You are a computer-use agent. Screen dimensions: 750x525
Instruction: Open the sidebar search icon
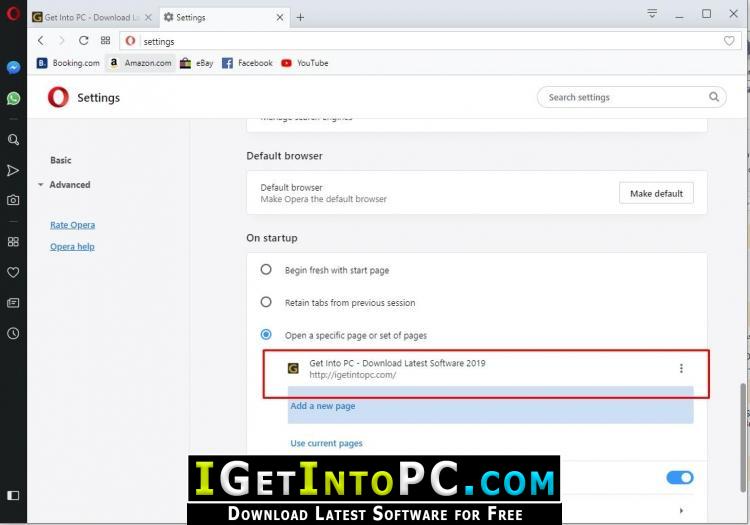pos(13,140)
